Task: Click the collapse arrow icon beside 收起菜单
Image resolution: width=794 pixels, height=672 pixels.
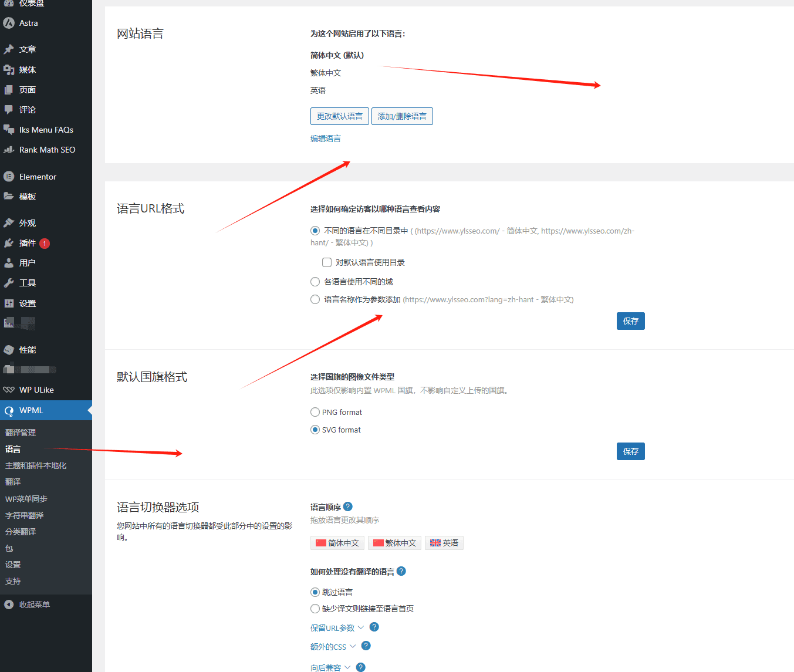Action: (9, 605)
